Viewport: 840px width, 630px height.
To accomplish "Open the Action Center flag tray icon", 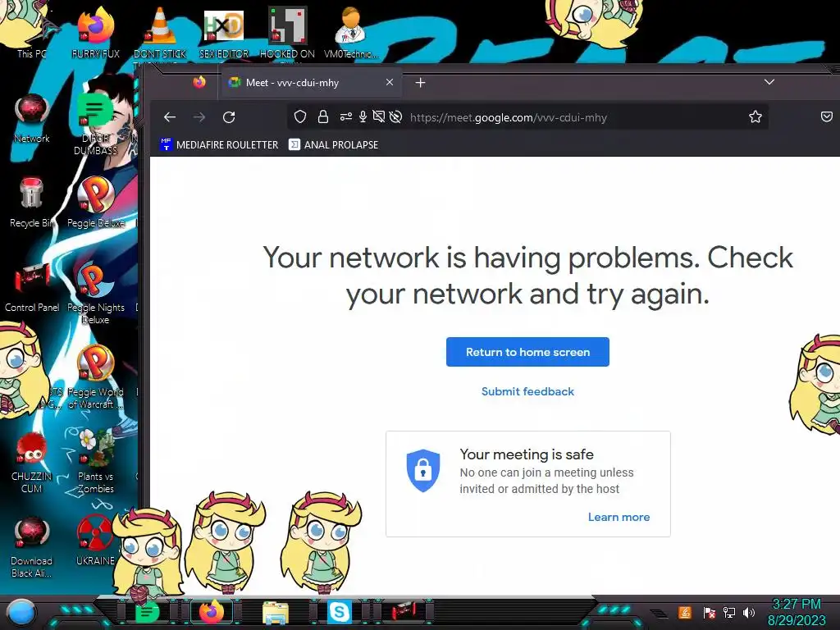I will point(709,612).
